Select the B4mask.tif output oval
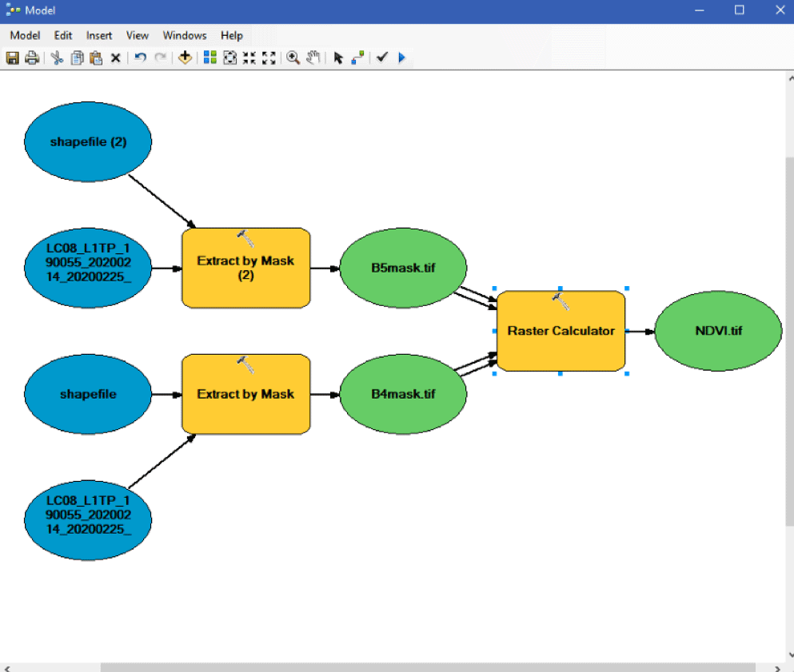This screenshot has width=794, height=672. [x=403, y=394]
